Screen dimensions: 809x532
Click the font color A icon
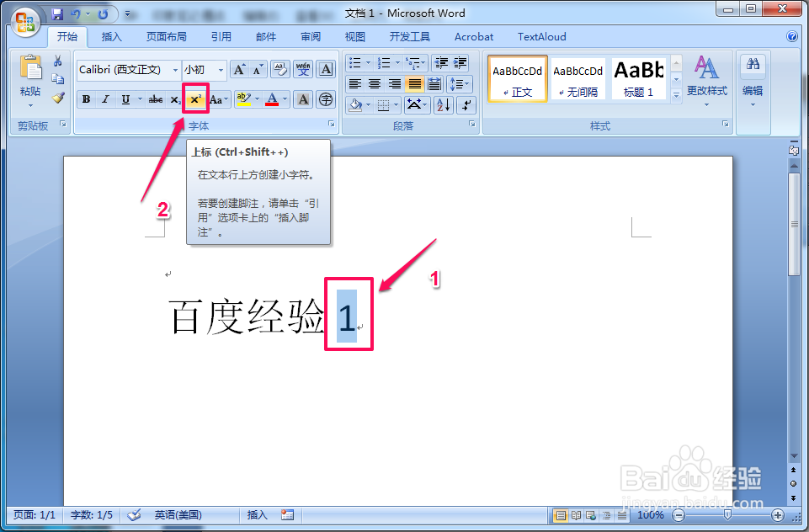tap(271, 99)
